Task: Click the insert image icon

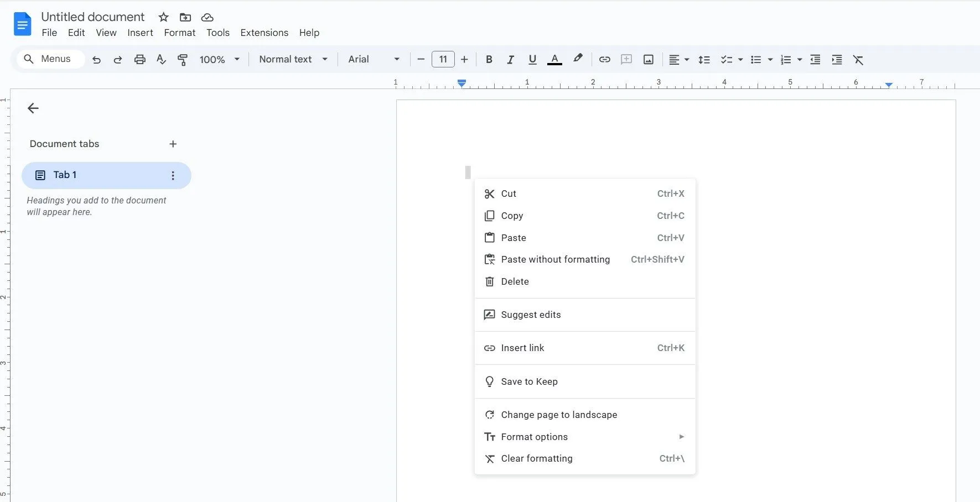Action: (x=648, y=59)
